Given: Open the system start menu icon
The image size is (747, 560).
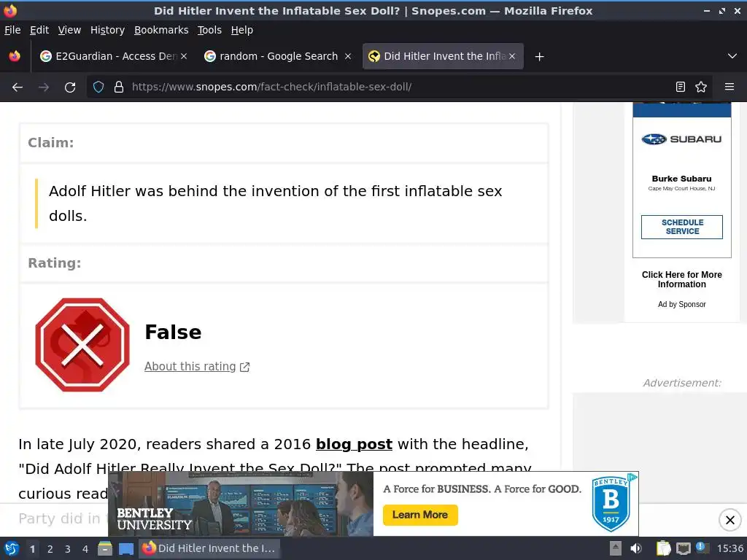Looking at the screenshot, I should point(12,548).
